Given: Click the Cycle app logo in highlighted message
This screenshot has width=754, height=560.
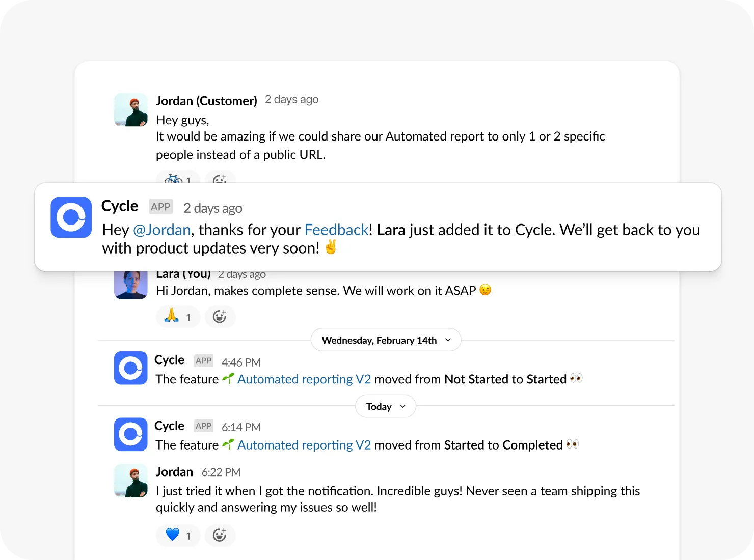Looking at the screenshot, I should (x=71, y=217).
